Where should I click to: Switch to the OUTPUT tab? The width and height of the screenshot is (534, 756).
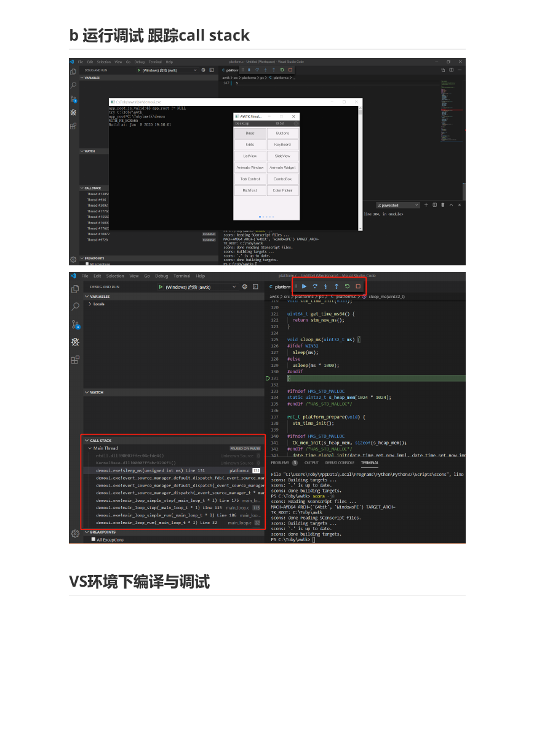coord(311,462)
